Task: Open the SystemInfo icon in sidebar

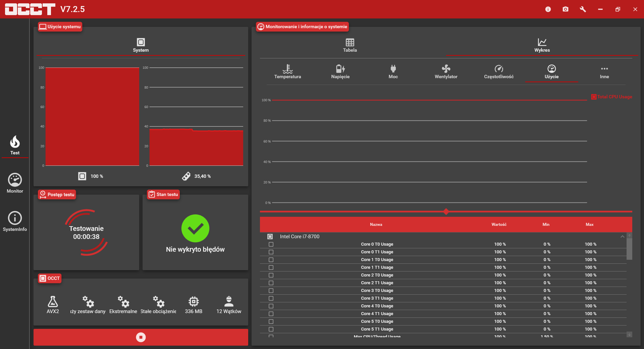Action: tap(15, 218)
